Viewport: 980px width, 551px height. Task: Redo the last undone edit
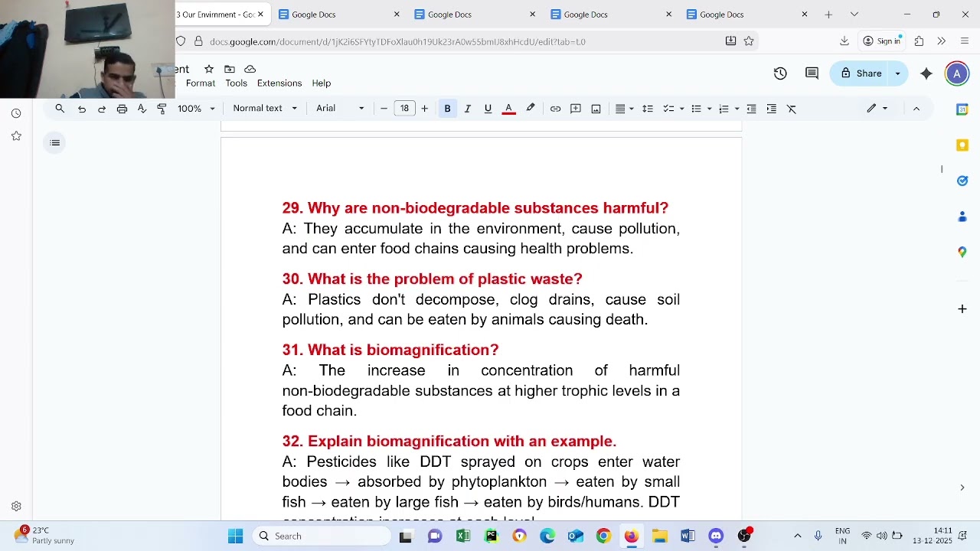[x=102, y=109]
